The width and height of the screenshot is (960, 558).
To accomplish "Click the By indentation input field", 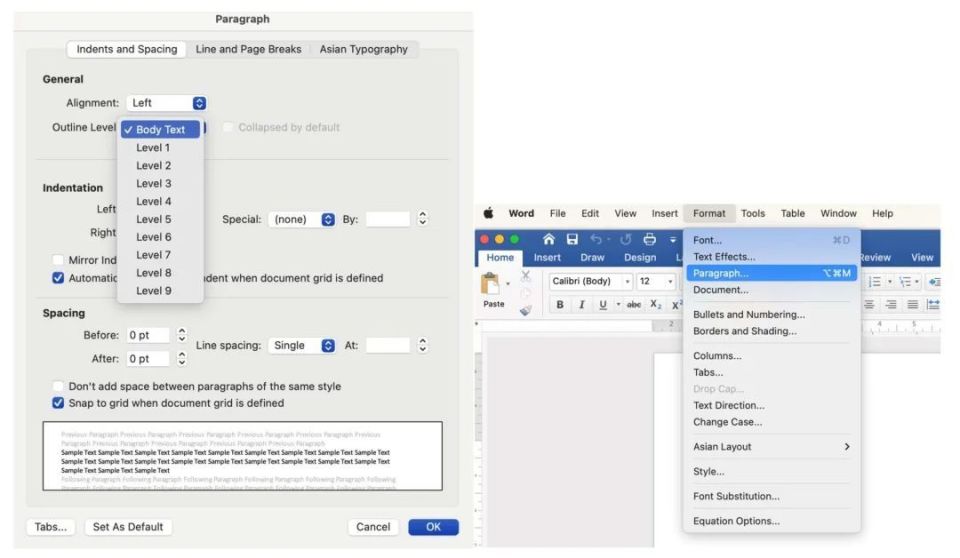I will click(x=388, y=219).
